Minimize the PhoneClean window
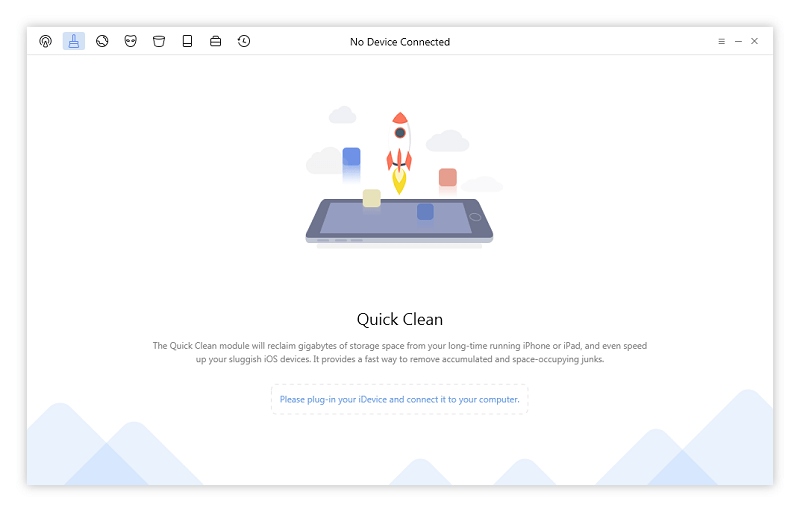The height and width of the screenshot is (512, 800). point(738,41)
